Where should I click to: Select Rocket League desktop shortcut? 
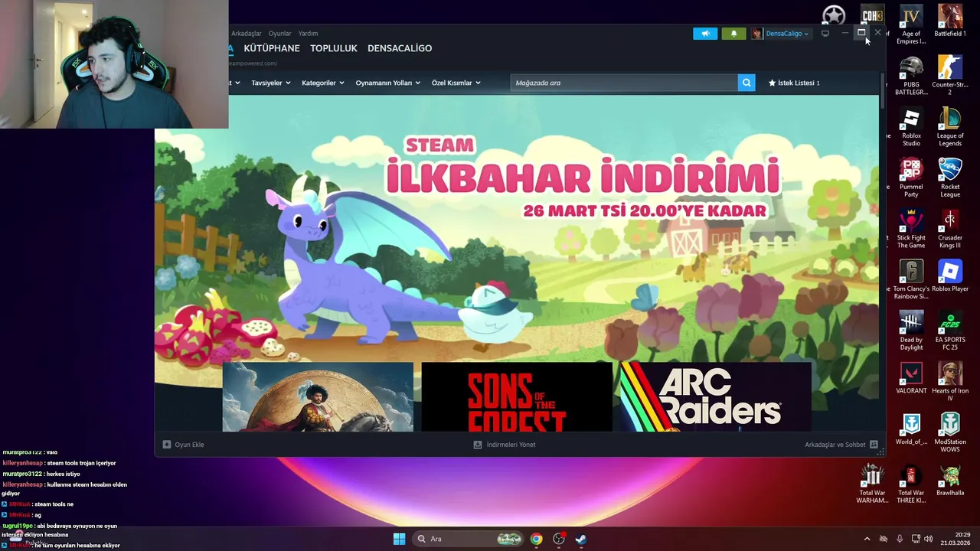pos(950,178)
